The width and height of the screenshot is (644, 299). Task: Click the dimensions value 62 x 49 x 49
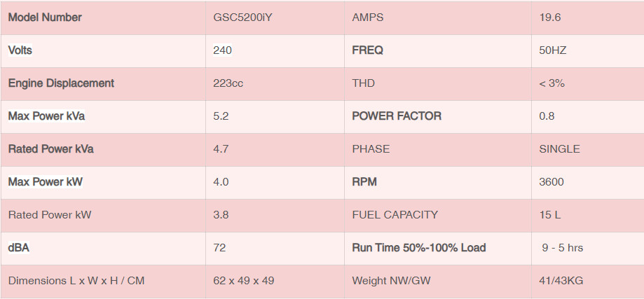[x=244, y=281]
